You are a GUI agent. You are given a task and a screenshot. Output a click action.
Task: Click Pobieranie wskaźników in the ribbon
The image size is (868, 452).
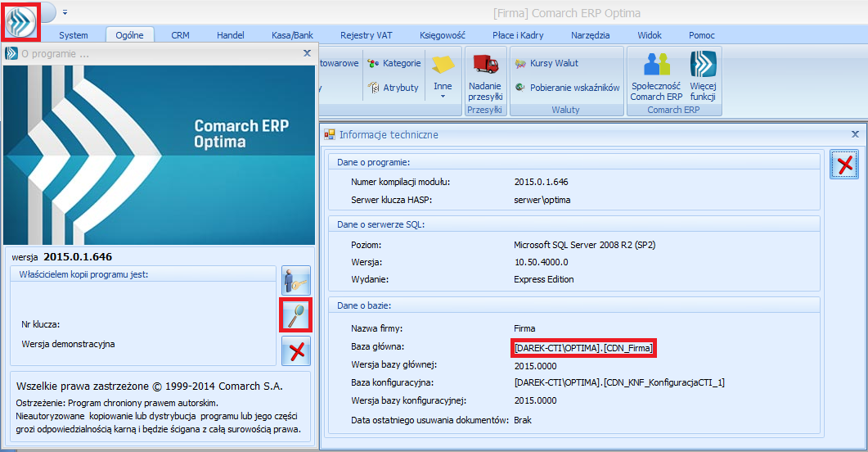[568, 88]
